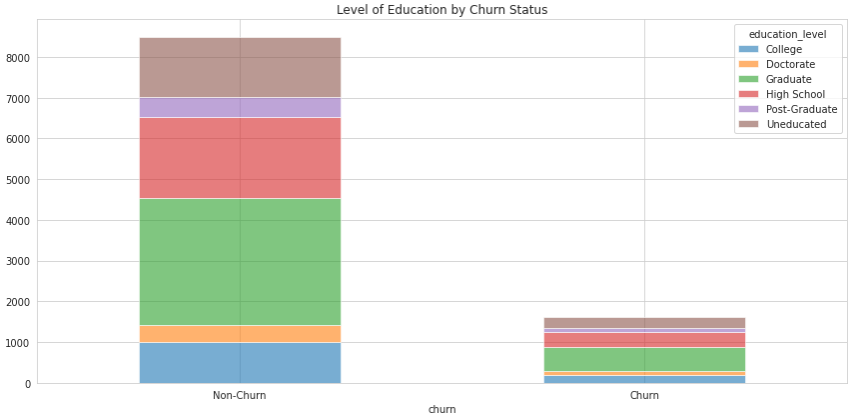Click the College legend color swatch
This screenshot has width=849, height=416.
(x=749, y=49)
